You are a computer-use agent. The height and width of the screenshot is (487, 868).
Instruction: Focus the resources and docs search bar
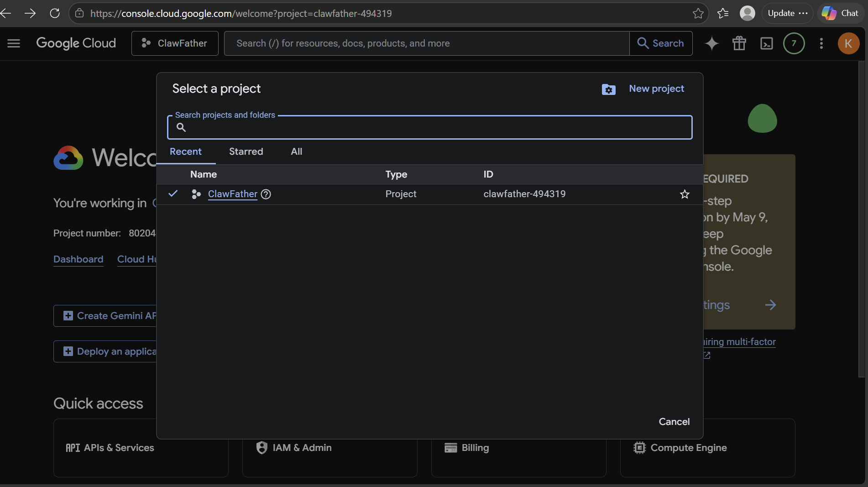(427, 43)
